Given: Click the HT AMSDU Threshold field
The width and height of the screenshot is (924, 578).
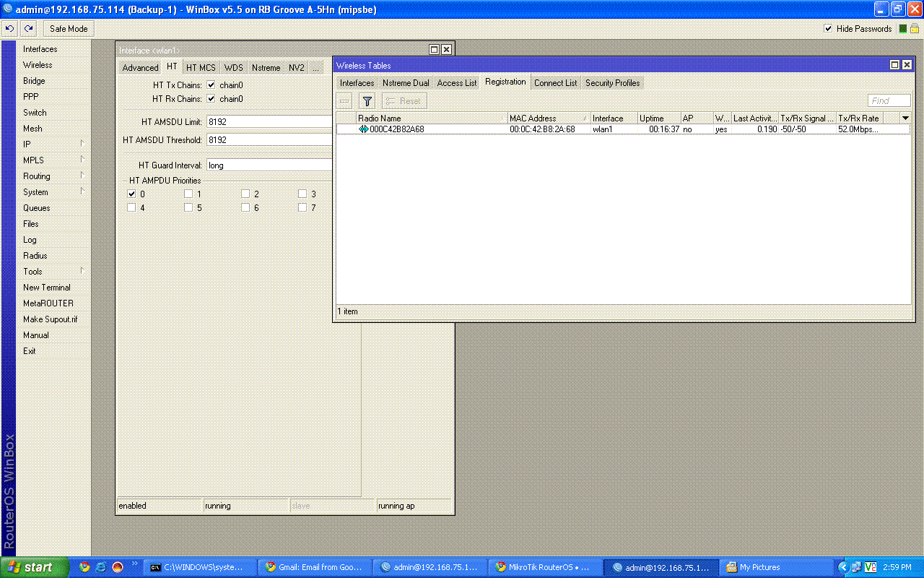Looking at the screenshot, I should pyautogui.click(x=269, y=140).
